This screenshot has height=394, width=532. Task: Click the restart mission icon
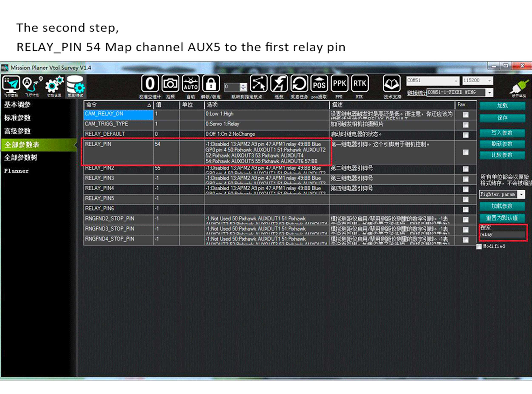pos(299,84)
